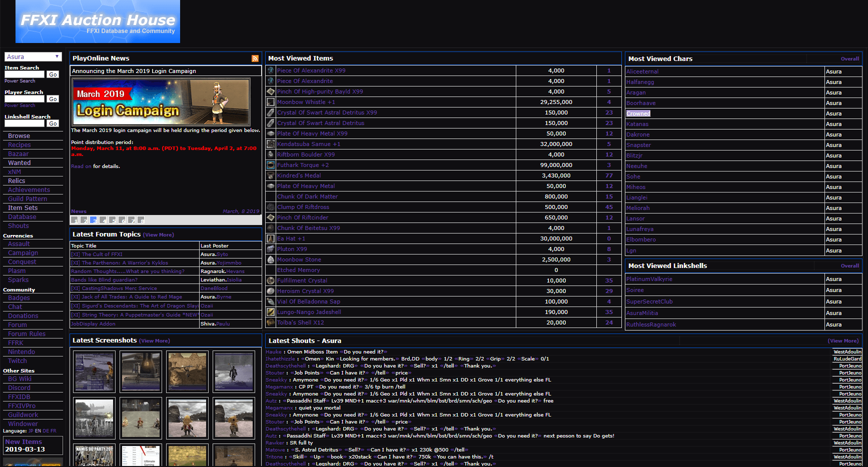Open Relics from the sidebar menu
The width and height of the screenshot is (868, 467).
pyautogui.click(x=16, y=180)
